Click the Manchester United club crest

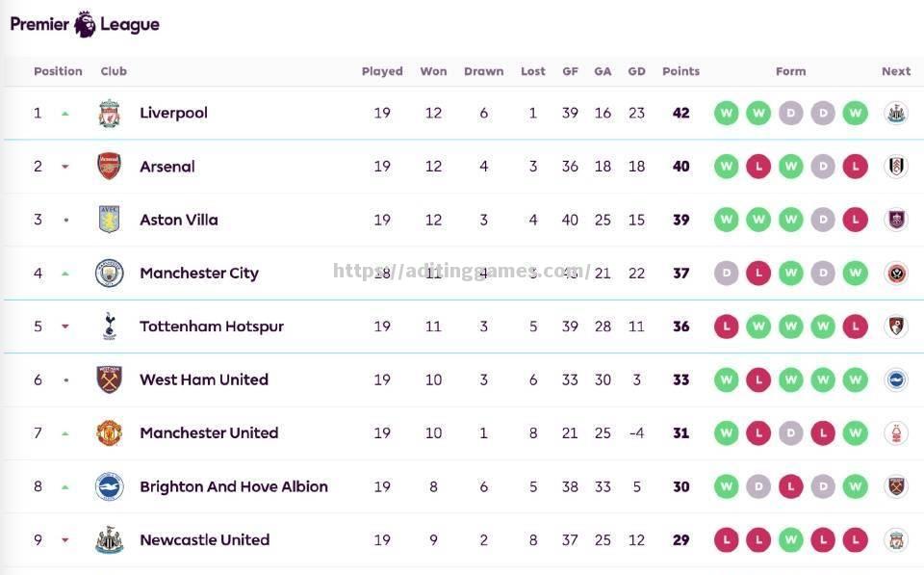point(109,433)
